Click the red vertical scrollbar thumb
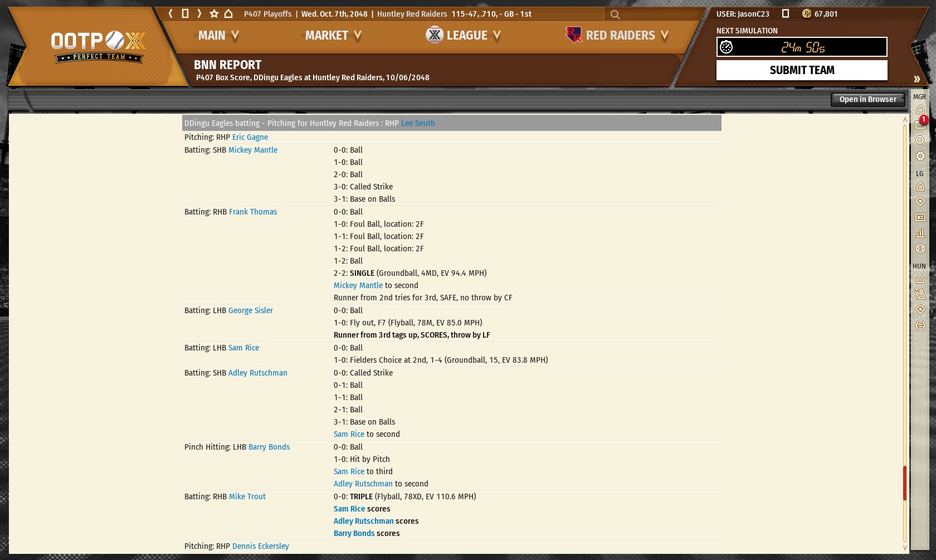936x560 pixels. click(905, 483)
